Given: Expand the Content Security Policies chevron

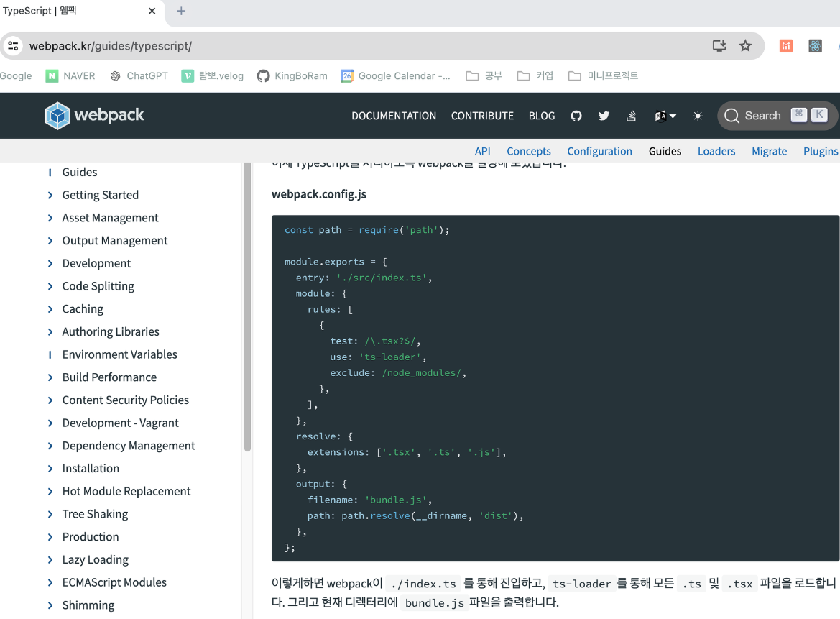Looking at the screenshot, I should point(50,400).
